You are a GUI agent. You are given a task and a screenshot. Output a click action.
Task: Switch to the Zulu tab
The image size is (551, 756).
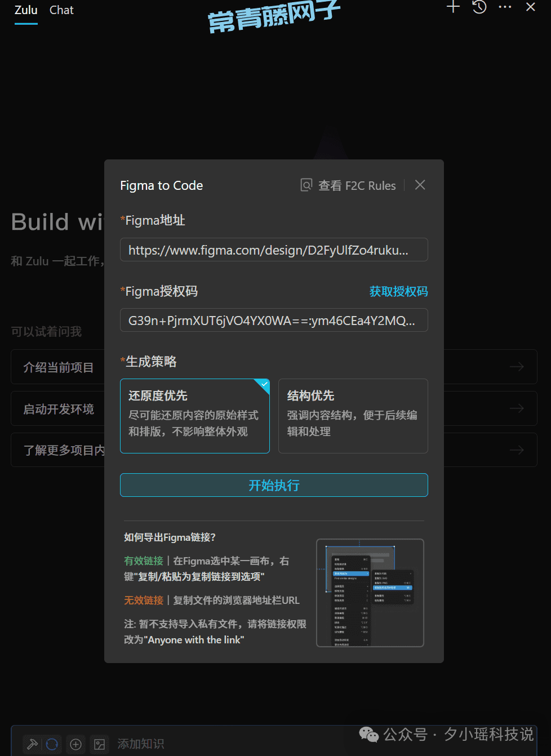[x=26, y=10]
